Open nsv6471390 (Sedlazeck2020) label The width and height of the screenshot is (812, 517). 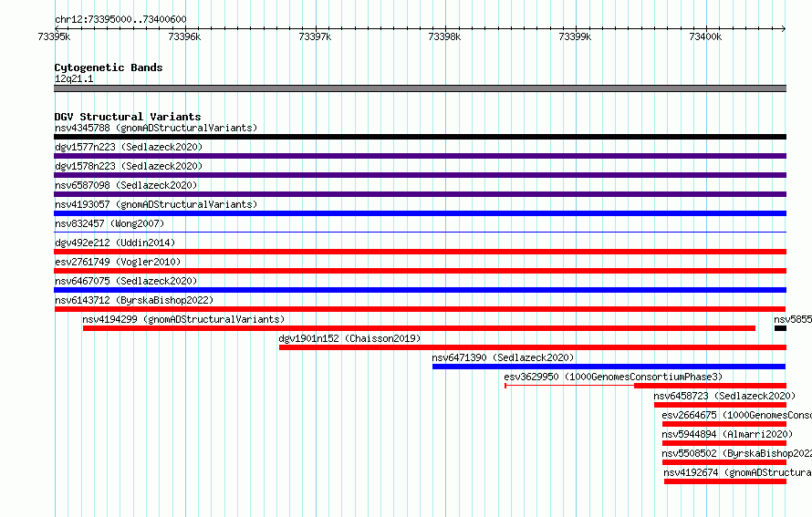(x=503, y=357)
